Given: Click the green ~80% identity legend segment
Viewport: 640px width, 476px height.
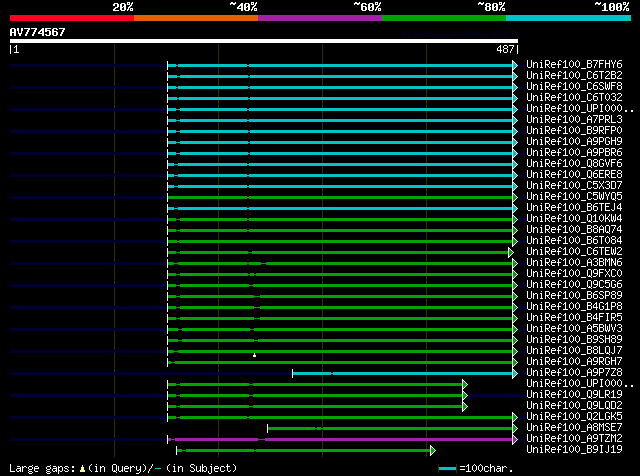Looking at the screenshot, I should [x=444, y=18].
